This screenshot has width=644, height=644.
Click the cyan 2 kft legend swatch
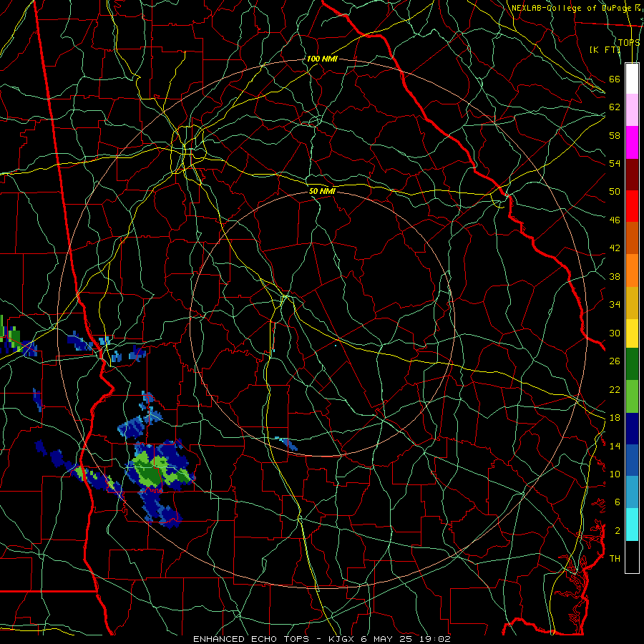pos(632,525)
